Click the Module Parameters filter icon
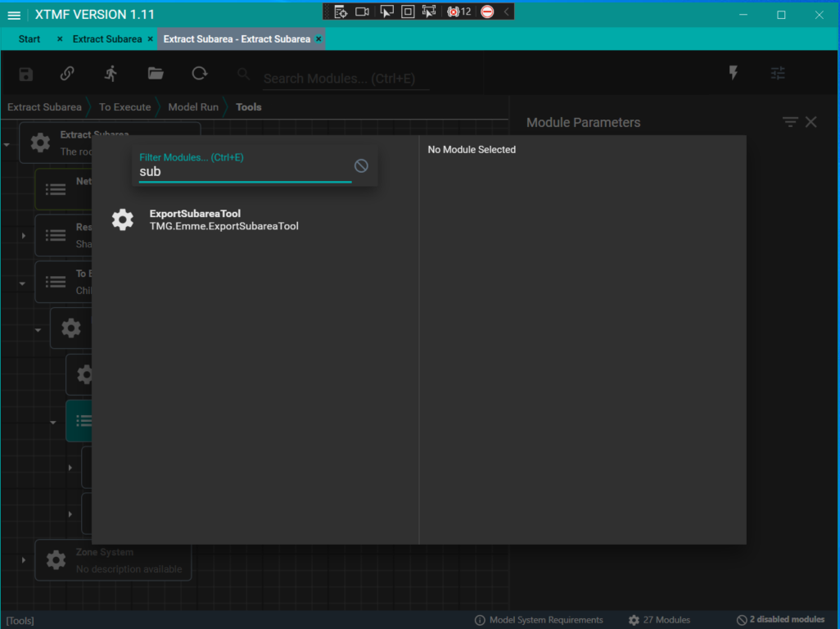Viewport: 840px width, 629px height. click(x=789, y=122)
